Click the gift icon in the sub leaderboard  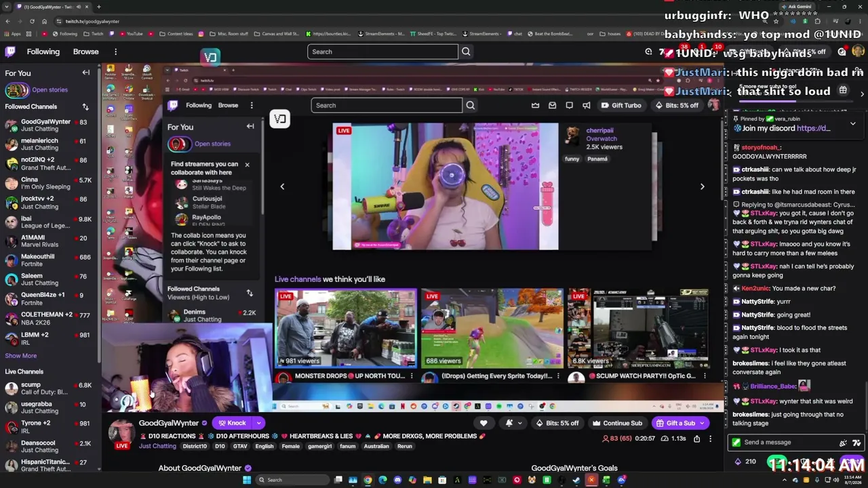(x=843, y=90)
